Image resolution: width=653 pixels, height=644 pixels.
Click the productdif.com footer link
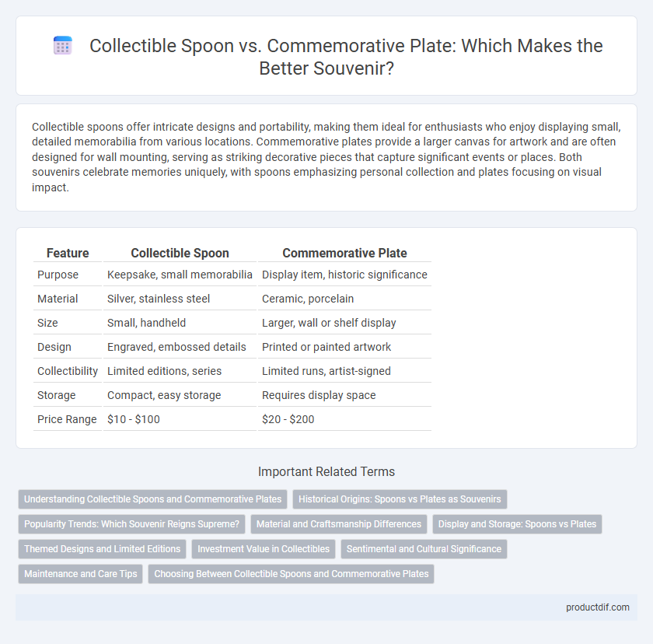click(598, 607)
